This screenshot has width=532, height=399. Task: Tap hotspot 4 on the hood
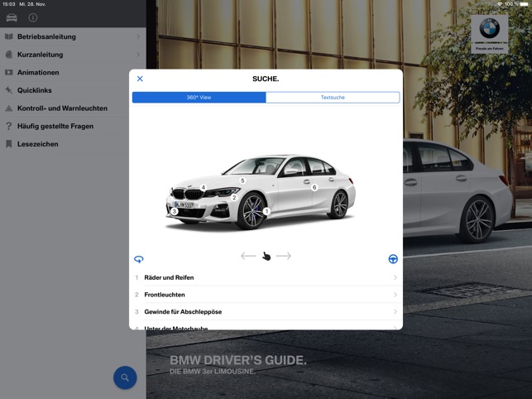coord(204,187)
